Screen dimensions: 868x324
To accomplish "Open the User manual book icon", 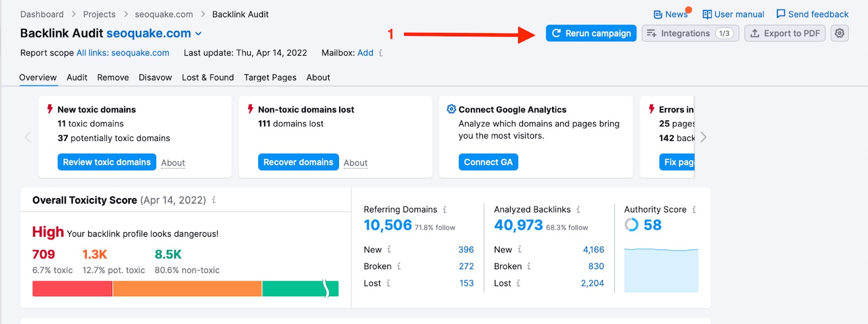I will click(707, 15).
